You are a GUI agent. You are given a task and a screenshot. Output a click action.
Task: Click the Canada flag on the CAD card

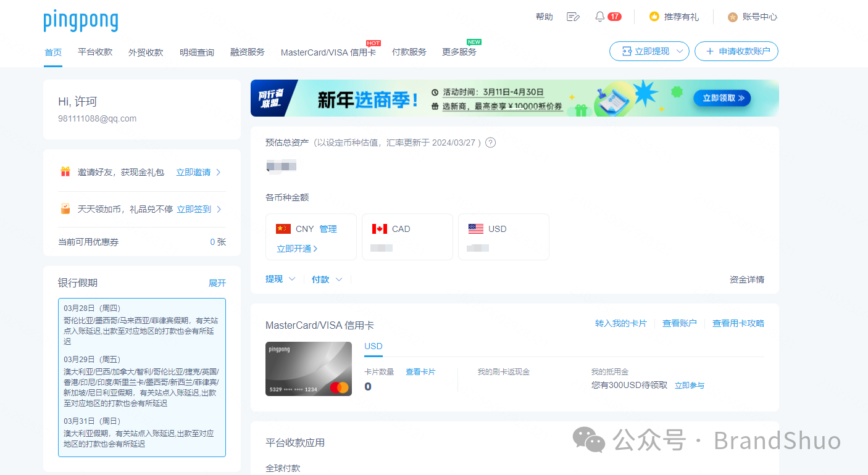(380, 228)
